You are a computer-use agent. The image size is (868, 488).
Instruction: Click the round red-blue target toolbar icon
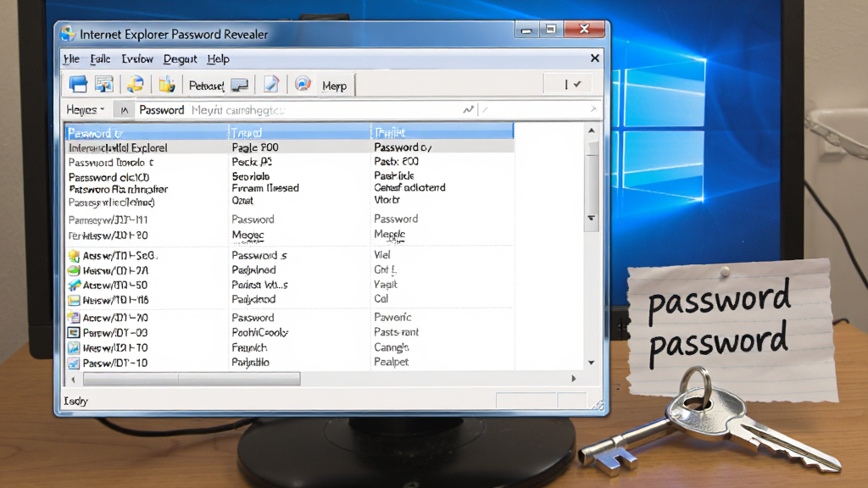click(x=303, y=84)
